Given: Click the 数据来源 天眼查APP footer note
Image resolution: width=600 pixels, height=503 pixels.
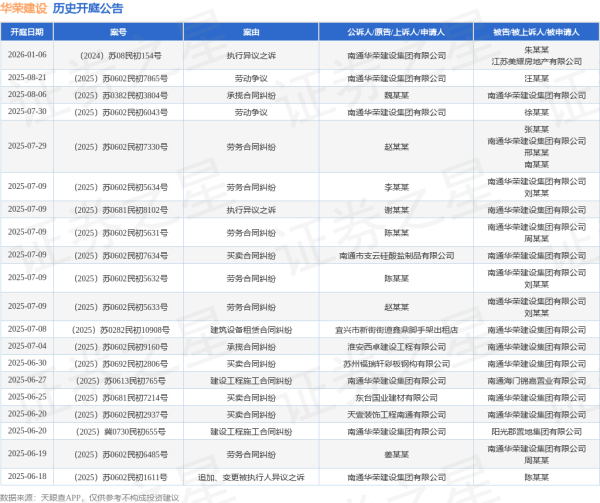Looking at the screenshot, I should tap(90, 498).
